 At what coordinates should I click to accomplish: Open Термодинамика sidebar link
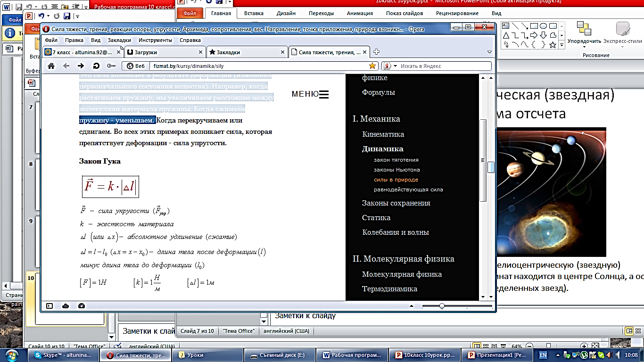[390, 289]
